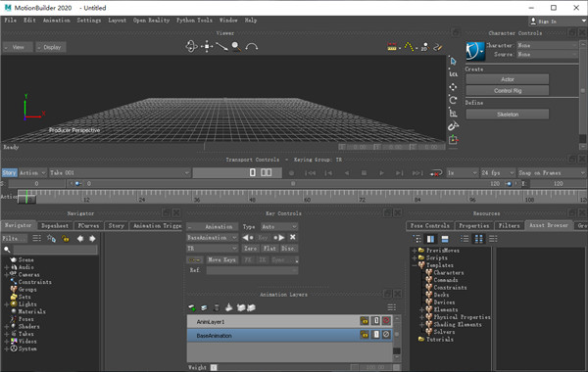588x372 pixels.
Task: Select the Cameras node in Navigator tree
Action: click(x=28, y=275)
